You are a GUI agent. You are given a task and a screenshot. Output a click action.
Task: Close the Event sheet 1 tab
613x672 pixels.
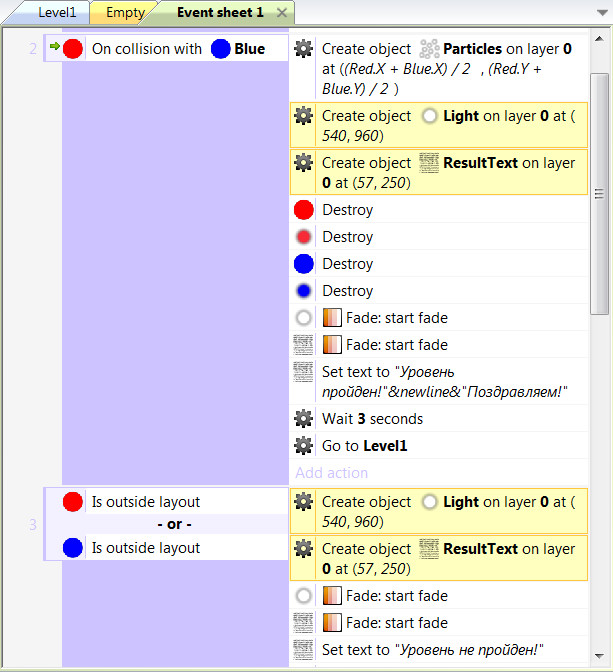[282, 13]
